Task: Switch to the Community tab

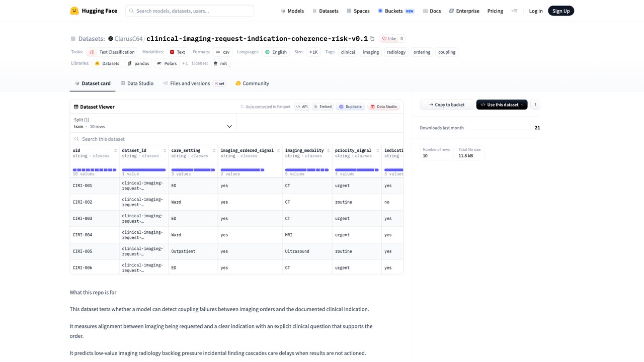Action: pos(252,83)
